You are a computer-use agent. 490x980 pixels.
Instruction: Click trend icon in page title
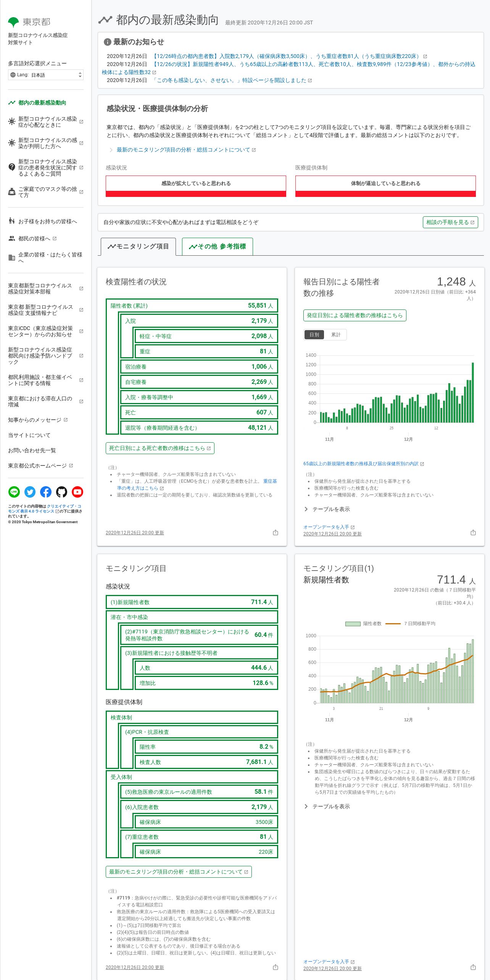[x=105, y=20]
